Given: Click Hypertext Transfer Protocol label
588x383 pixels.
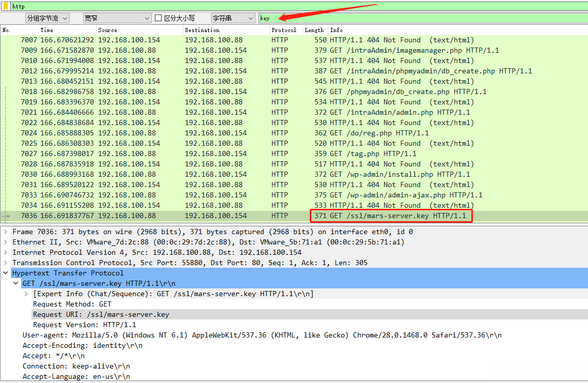Looking at the screenshot, I should 68,273.
